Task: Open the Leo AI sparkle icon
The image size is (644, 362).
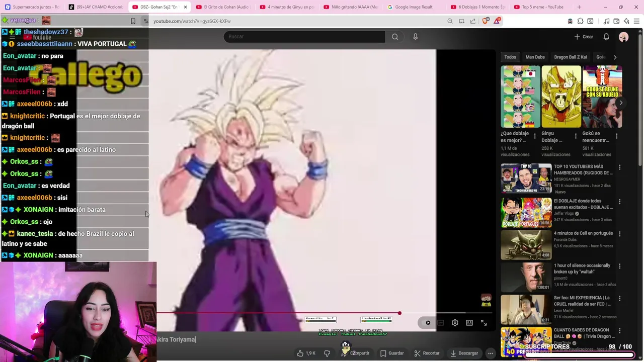Action: [x=626, y=21]
